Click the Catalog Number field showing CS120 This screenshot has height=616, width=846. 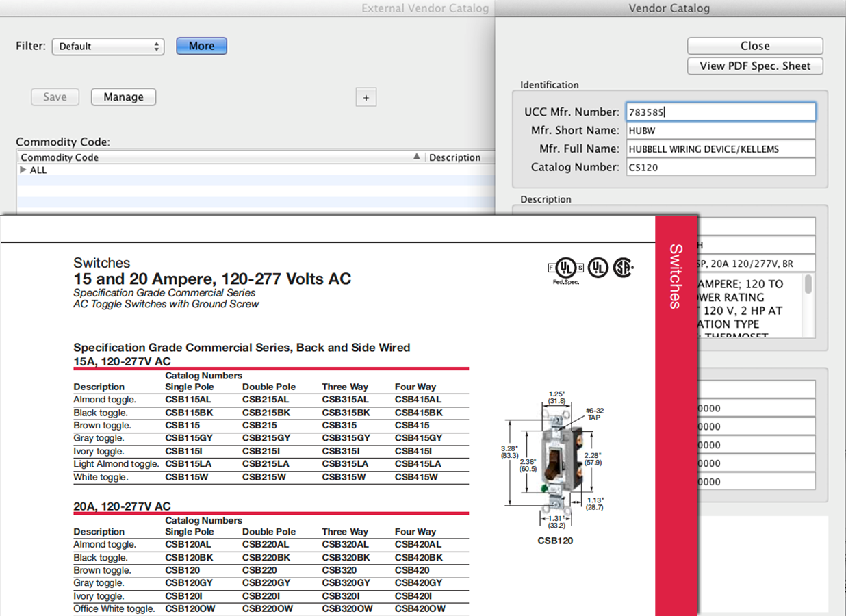[x=720, y=167]
